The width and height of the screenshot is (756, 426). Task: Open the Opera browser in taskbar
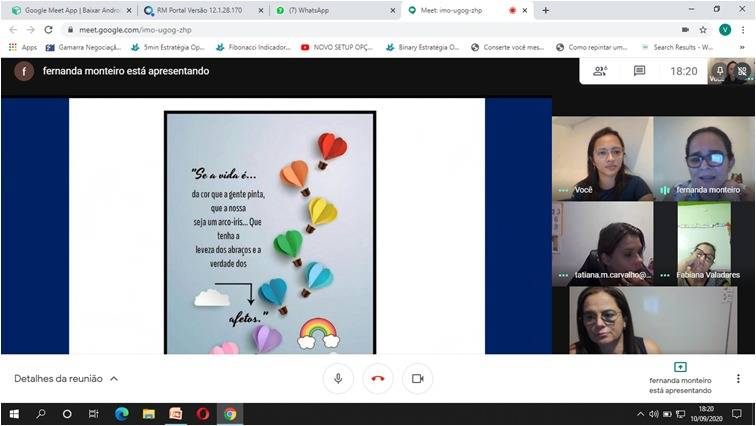[x=203, y=414]
